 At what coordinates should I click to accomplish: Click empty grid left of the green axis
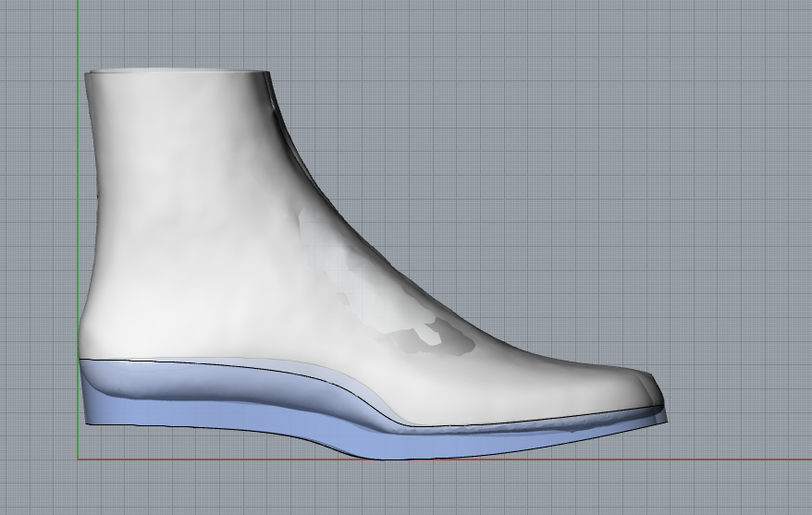37,231
